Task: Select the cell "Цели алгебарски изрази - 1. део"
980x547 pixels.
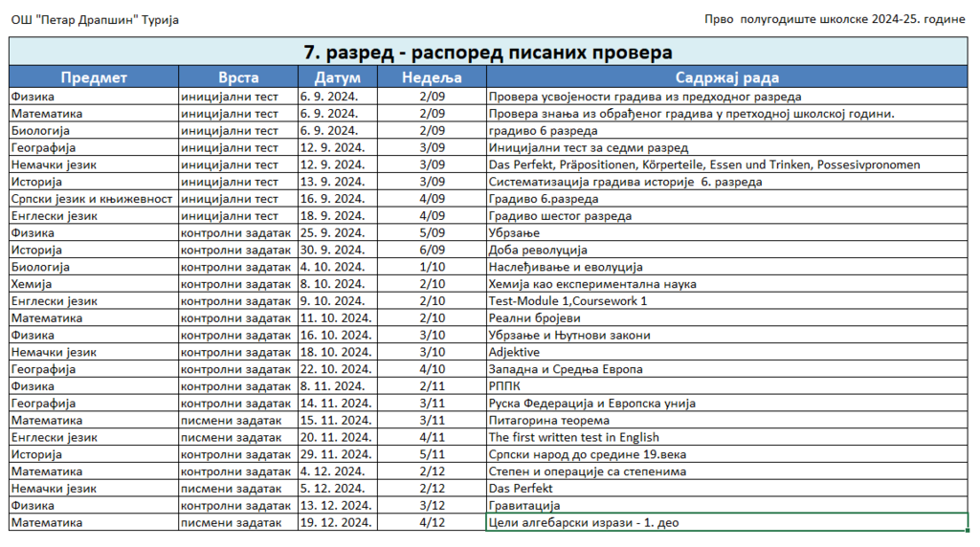Action: [726, 522]
